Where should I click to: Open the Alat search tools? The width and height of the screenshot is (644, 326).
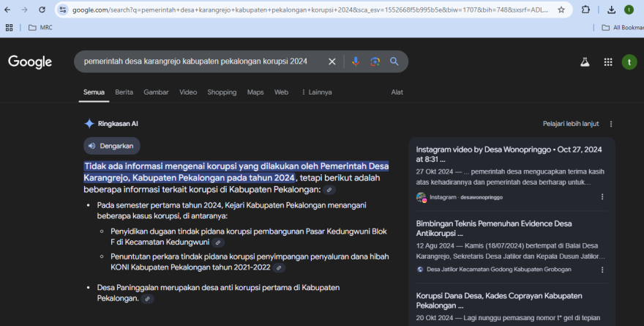pos(397,92)
